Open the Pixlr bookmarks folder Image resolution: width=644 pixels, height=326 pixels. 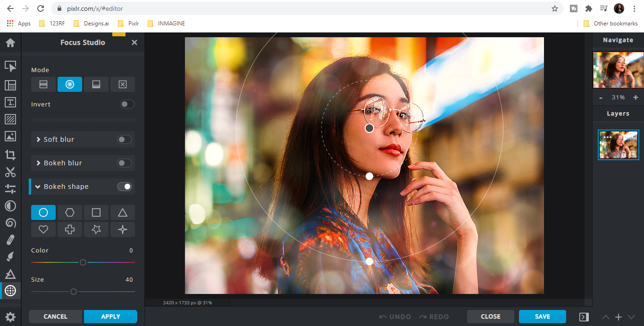point(128,23)
